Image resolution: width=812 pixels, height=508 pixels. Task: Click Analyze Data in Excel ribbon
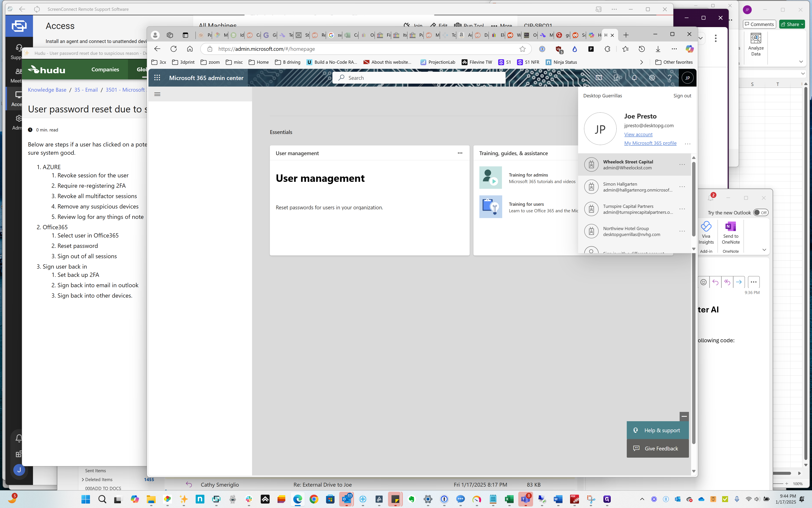(756, 45)
